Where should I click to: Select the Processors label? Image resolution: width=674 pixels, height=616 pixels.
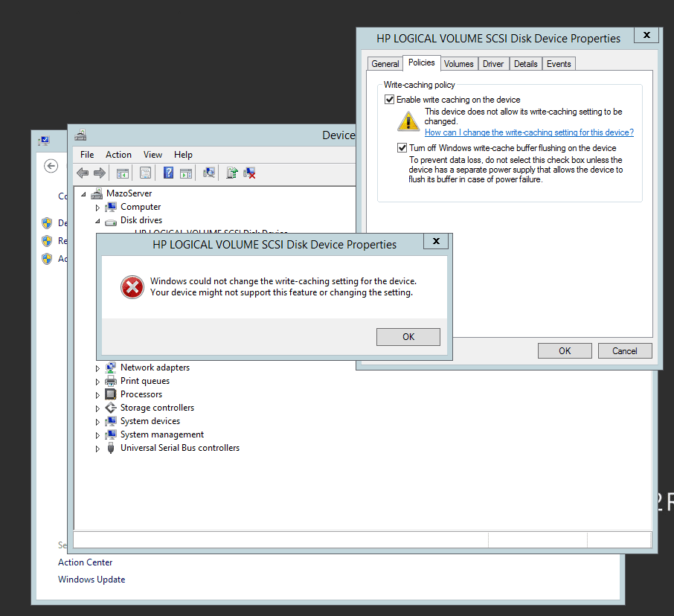point(141,394)
